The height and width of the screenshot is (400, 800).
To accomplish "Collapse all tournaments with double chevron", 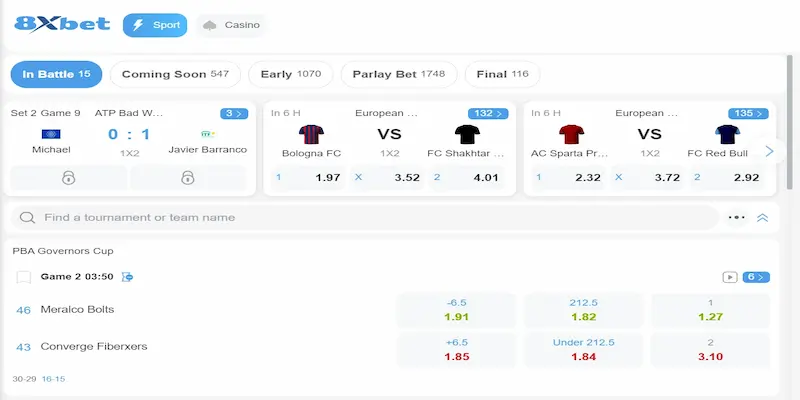I will click(763, 217).
